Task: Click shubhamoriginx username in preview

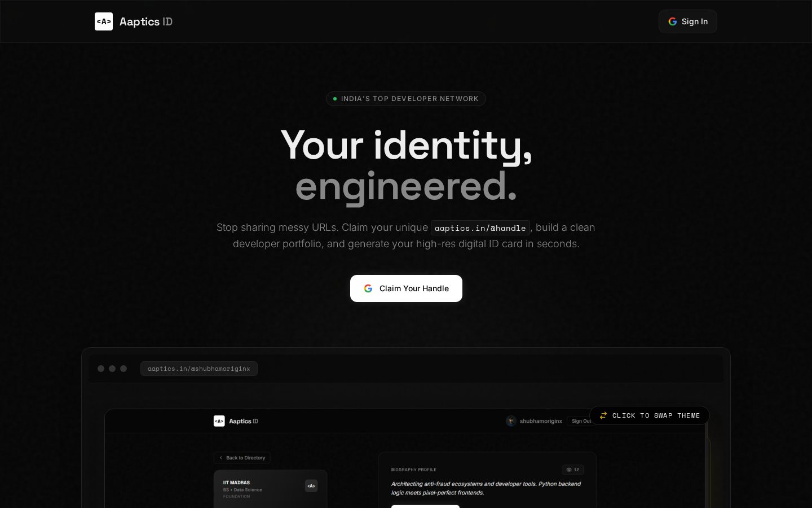Action: tap(541, 421)
